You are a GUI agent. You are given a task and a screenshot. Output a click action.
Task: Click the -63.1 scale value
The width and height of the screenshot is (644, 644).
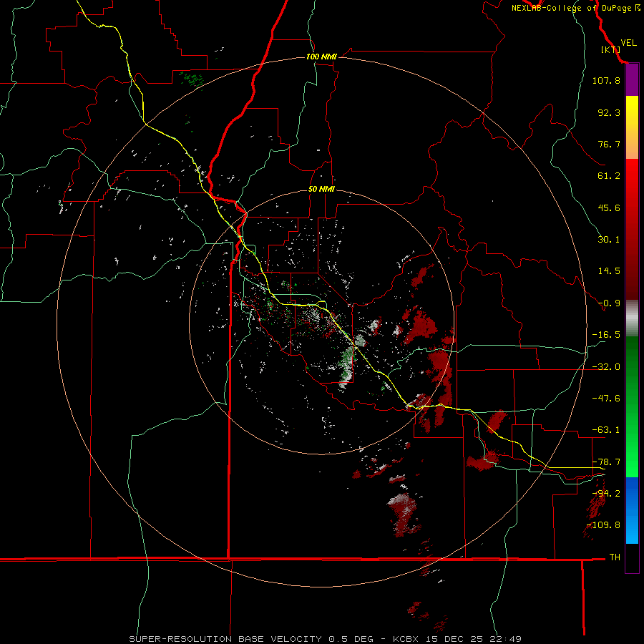(x=606, y=430)
